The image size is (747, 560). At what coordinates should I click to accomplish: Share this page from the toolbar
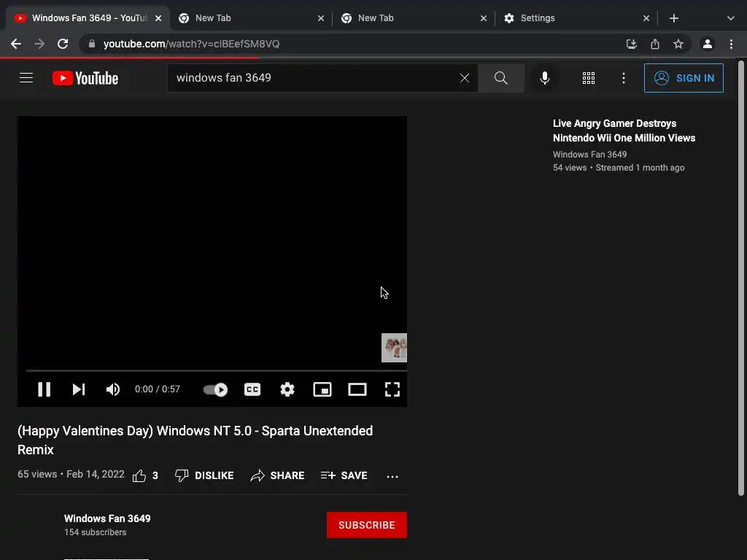click(x=655, y=44)
